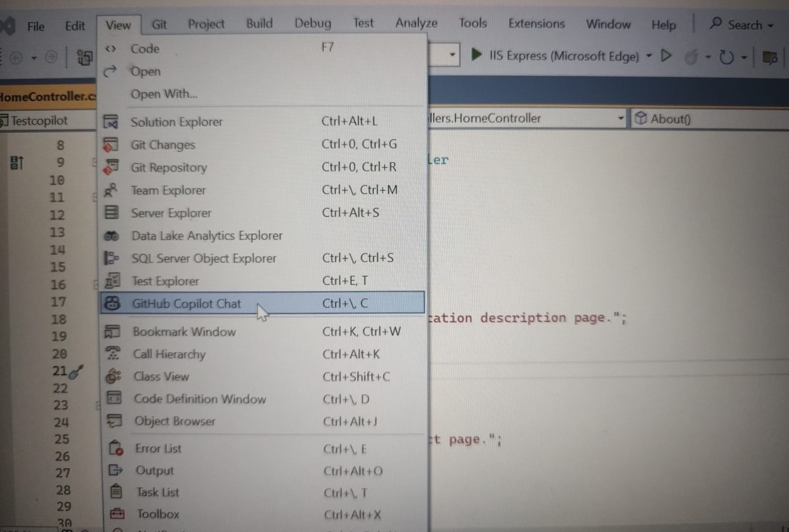Click the Task List icon
This screenshot has height=532, width=789.
(116, 492)
